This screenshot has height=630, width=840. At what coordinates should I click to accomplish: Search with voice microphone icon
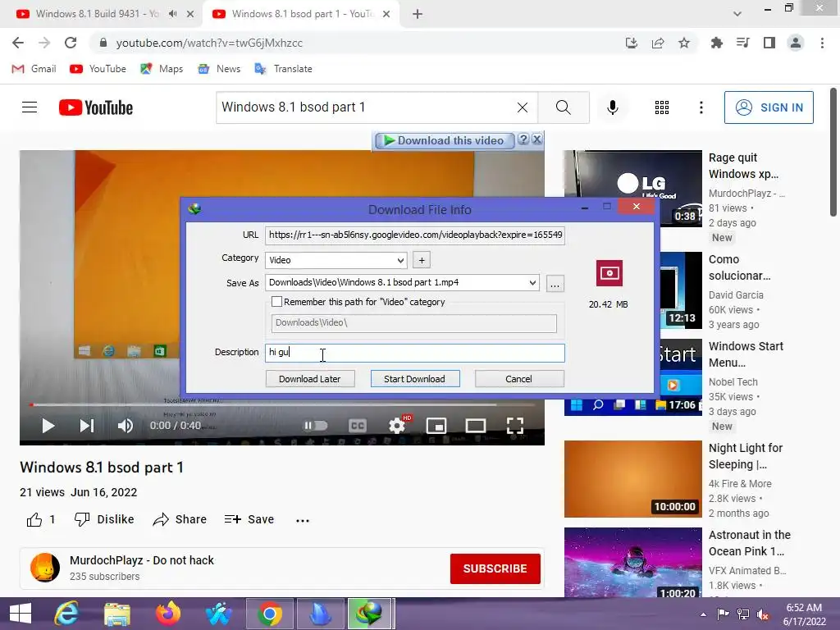coord(612,107)
